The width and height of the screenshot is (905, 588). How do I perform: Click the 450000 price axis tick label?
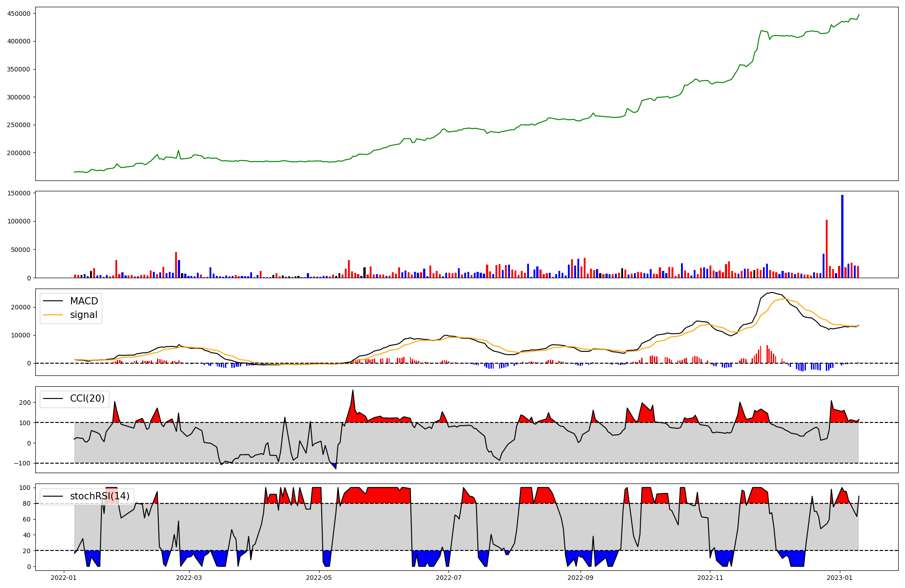pyautogui.click(x=19, y=14)
